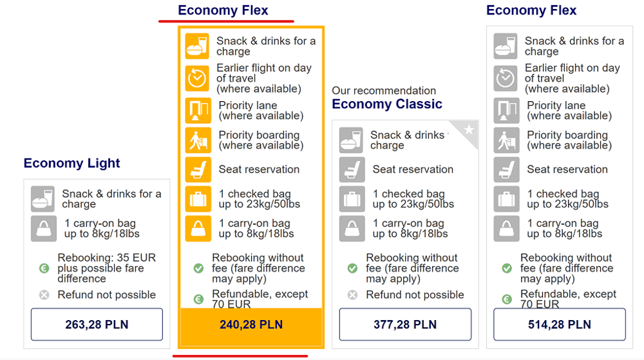Click the orange snack & drinks icon
This screenshot has width=644, height=360.
point(197,46)
